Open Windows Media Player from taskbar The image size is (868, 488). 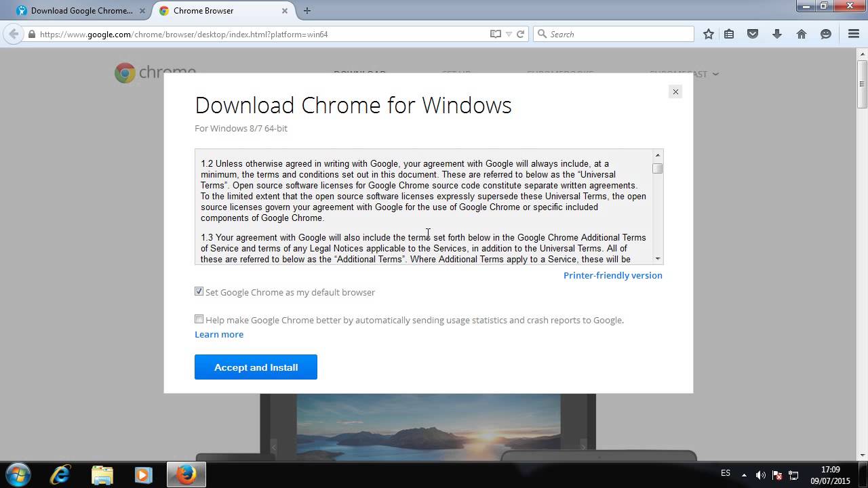[143, 474]
